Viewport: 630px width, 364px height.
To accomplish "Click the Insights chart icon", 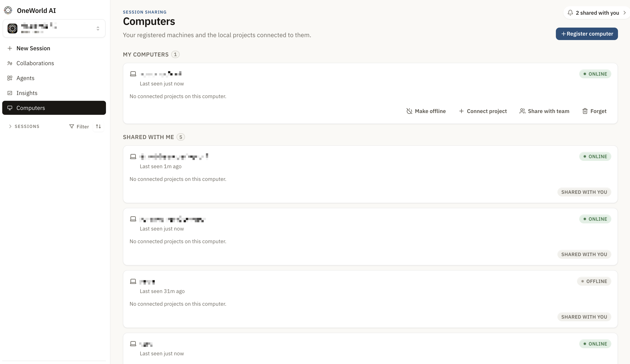I will [x=10, y=93].
